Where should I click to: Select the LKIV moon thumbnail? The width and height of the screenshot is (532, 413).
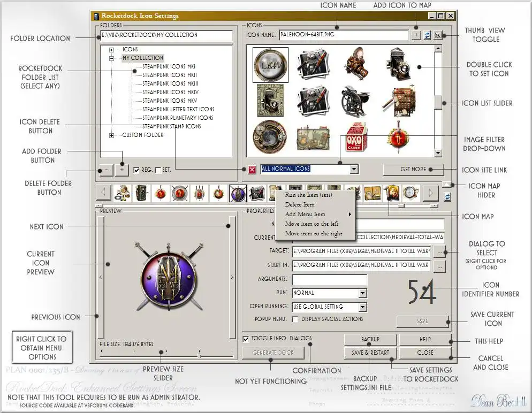click(270, 65)
